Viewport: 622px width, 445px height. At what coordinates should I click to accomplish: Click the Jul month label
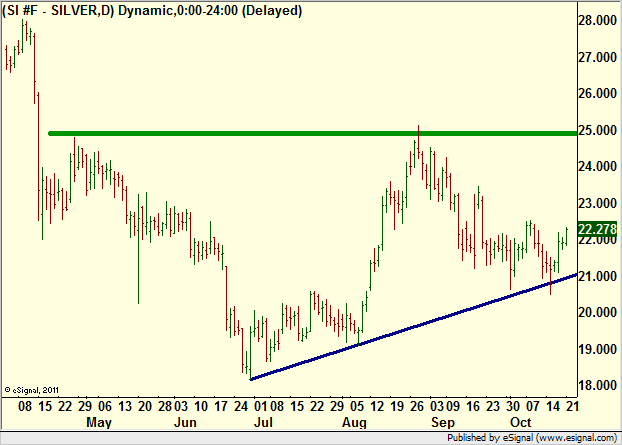(x=263, y=422)
